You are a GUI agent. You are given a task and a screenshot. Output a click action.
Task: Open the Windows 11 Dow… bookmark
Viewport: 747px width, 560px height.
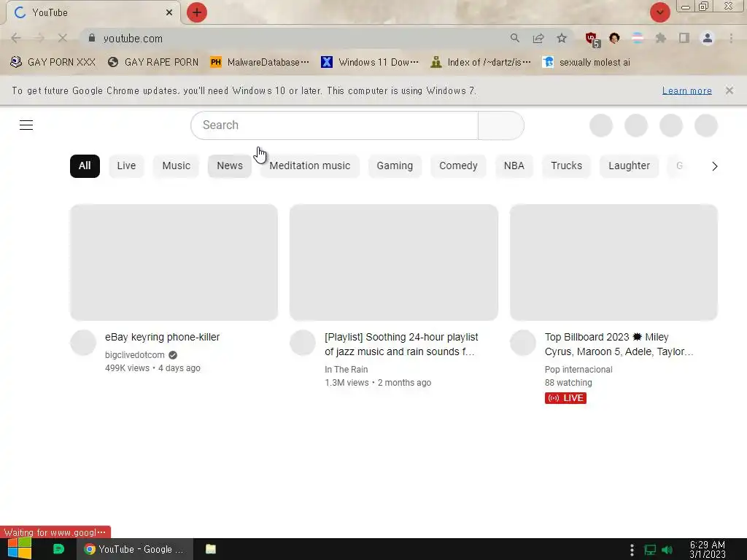click(x=370, y=63)
